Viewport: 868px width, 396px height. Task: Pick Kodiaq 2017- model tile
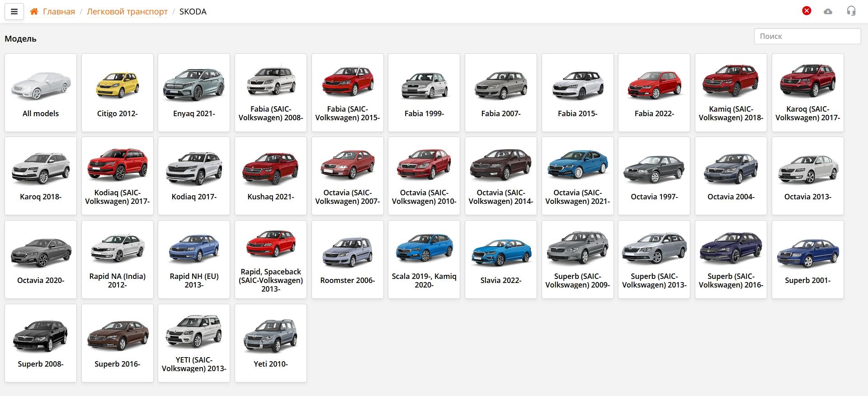coord(194,176)
